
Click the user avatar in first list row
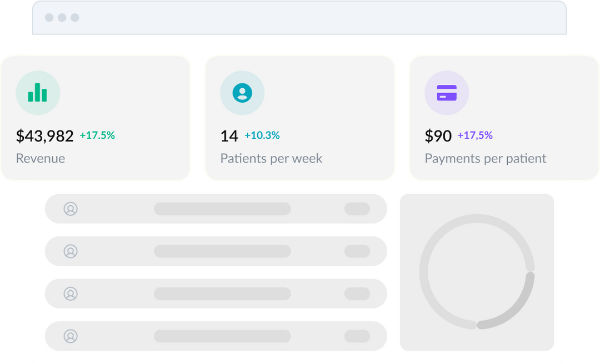(x=71, y=209)
